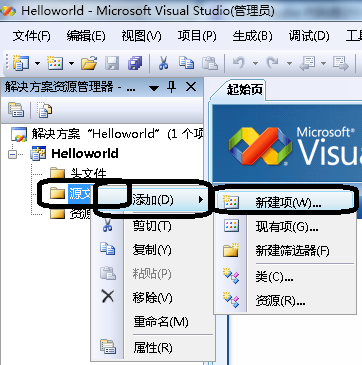This screenshot has height=365, width=362.
Task: Collapse the Helloworld project node
Action: (12, 154)
